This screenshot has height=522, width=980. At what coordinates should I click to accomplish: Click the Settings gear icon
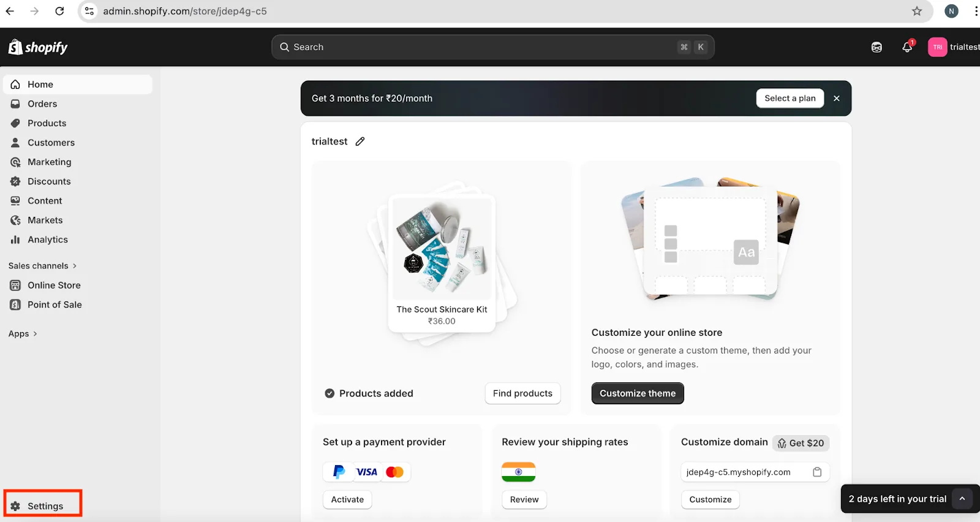coord(15,506)
